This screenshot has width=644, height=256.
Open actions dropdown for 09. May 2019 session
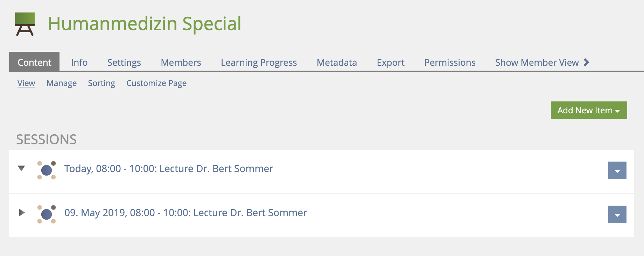(617, 215)
